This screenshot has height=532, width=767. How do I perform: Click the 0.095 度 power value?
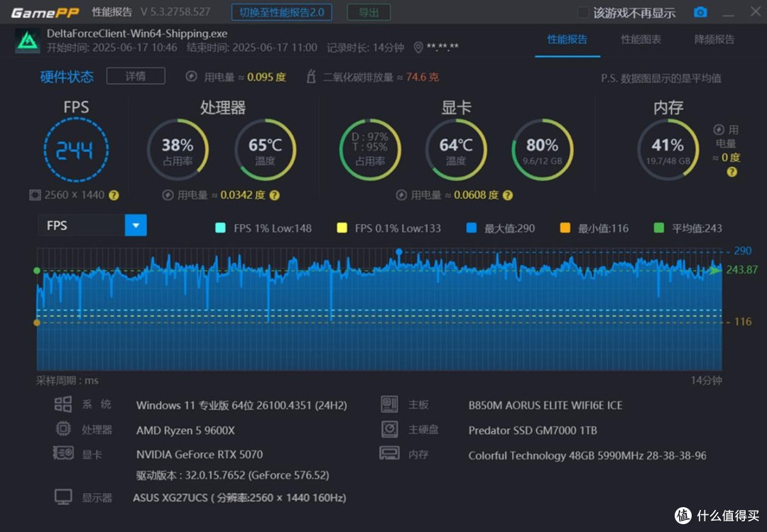pos(266,77)
